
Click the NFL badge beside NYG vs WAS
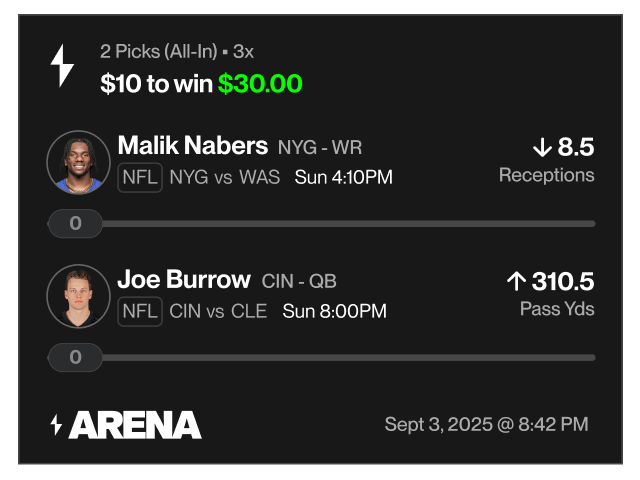point(140,178)
